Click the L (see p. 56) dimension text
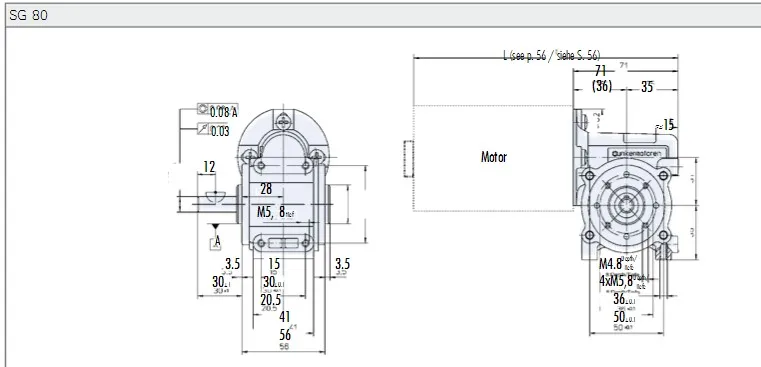Image resolution: width=761 pixels, height=367 pixels. [551, 55]
